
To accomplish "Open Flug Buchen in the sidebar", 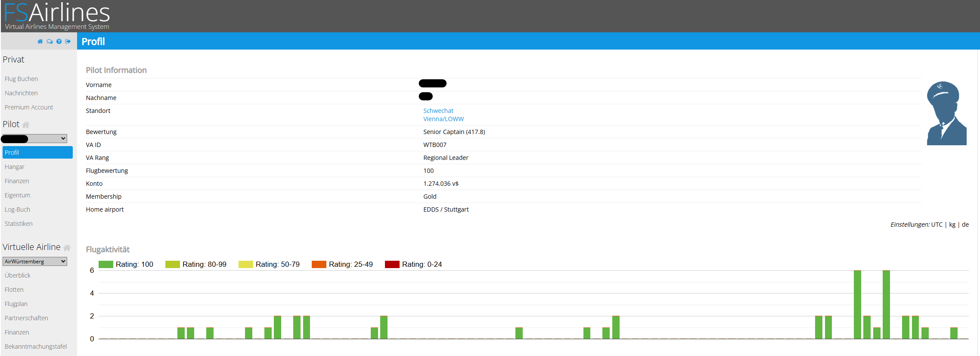I will 21,79.
